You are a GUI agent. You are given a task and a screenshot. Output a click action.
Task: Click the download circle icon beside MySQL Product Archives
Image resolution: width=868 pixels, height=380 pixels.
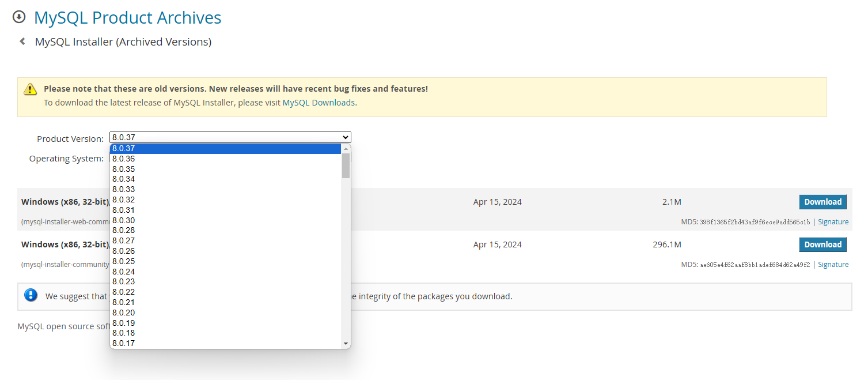coord(19,17)
